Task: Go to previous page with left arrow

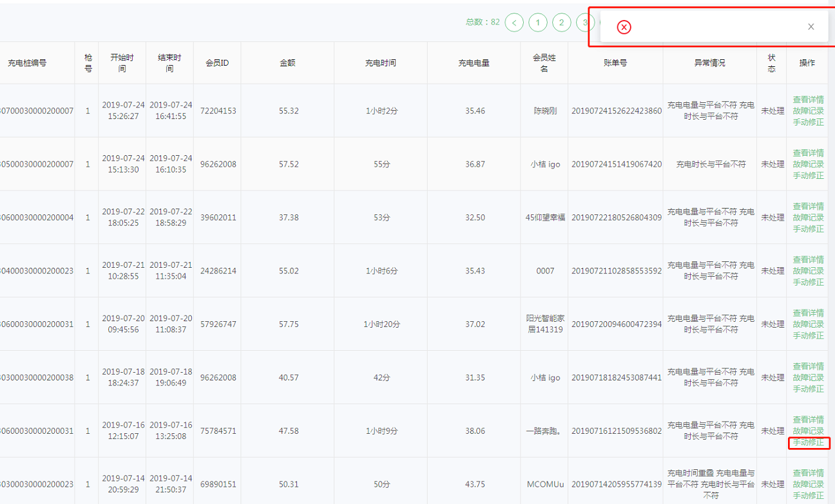Action: [x=514, y=23]
